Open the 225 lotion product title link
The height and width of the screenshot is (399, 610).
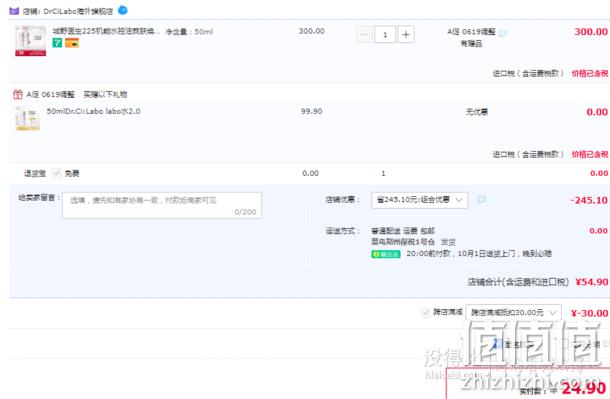click(106, 31)
